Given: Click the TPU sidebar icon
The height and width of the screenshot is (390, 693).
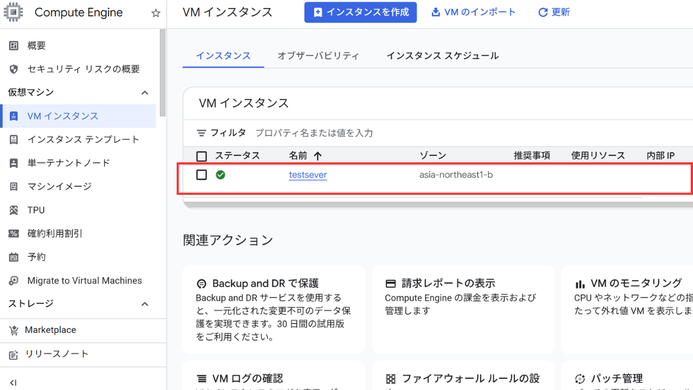Looking at the screenshot, I should (14, 210).
